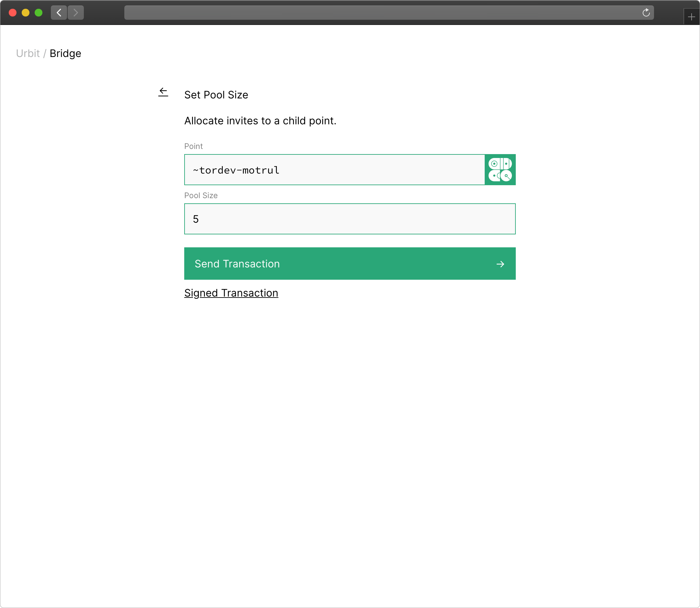Click the sigil icon next to the Point field
The height and width of the screenshot is (608, 700).
500,170
